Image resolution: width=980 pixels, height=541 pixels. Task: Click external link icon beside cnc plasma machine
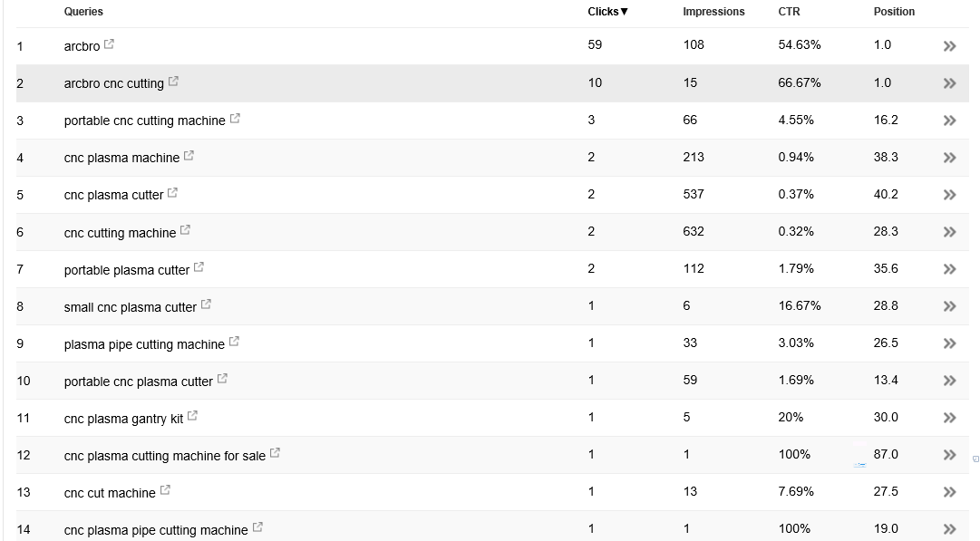tap(189, 156)
